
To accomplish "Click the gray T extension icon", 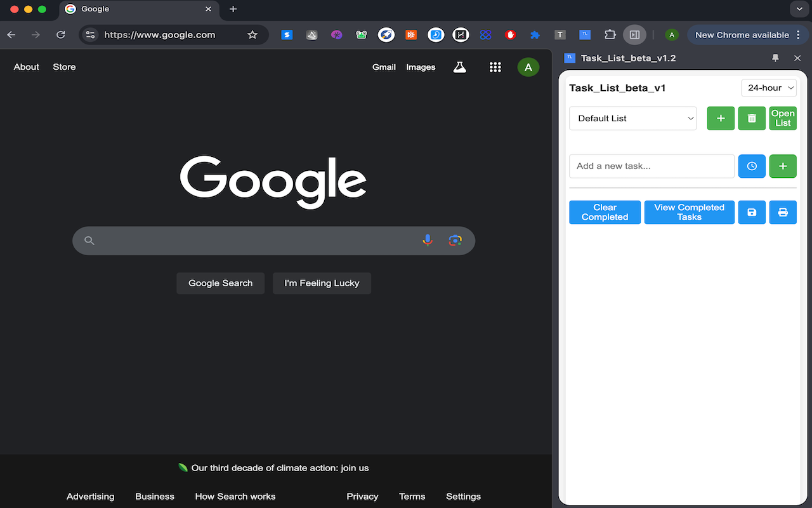I will click(560, 35).
